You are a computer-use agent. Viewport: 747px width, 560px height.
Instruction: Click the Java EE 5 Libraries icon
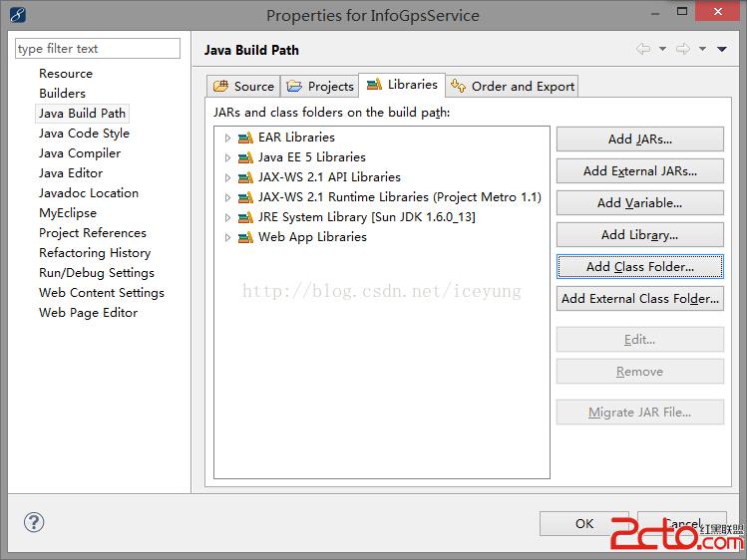[x=245, y=158]
